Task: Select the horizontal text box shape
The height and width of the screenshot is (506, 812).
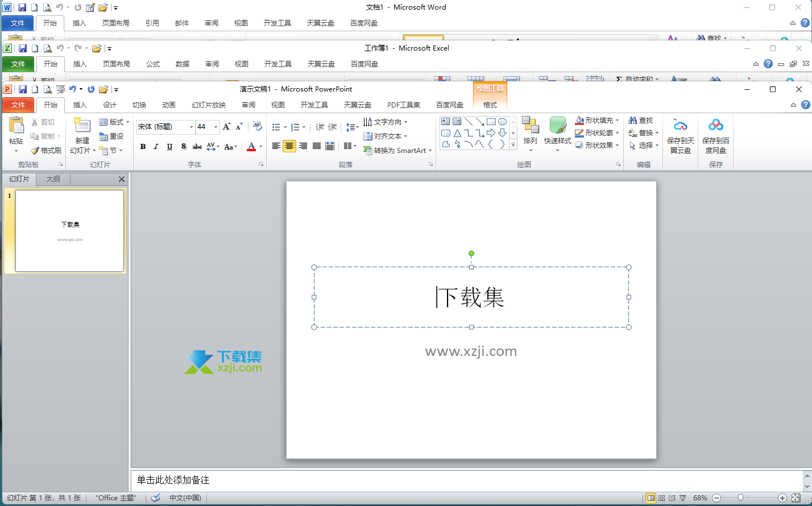Action: pyautogui.click(x=445, y=122)
